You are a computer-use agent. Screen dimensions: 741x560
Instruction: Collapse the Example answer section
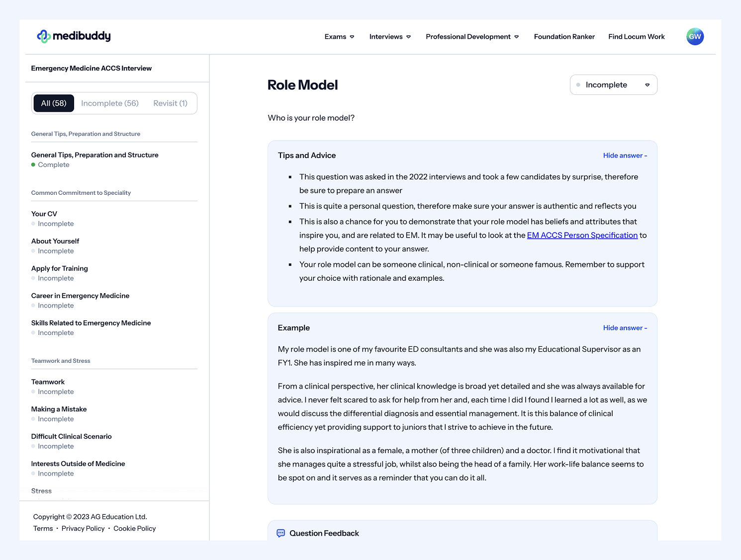[x=625, y=328]
